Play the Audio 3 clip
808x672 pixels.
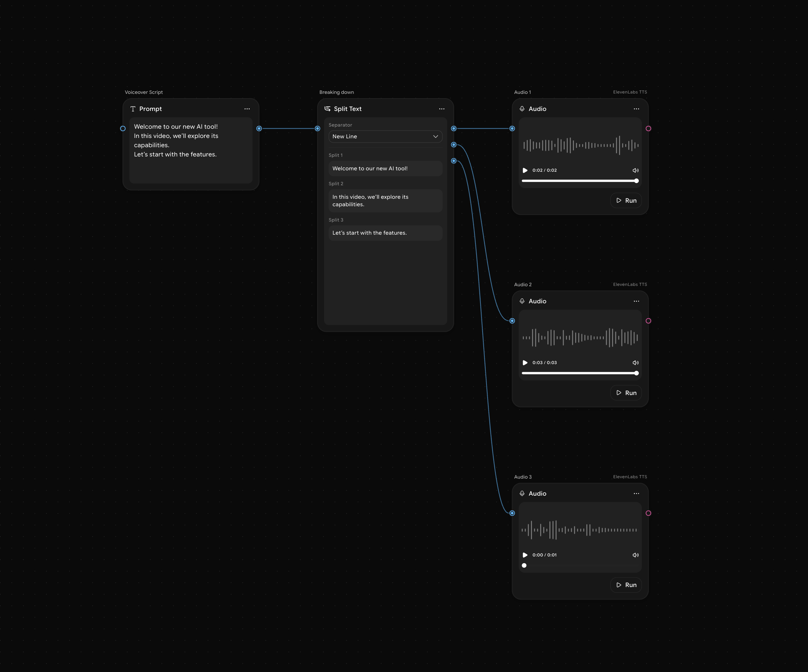pyautogui.click(x=525, y=555)
